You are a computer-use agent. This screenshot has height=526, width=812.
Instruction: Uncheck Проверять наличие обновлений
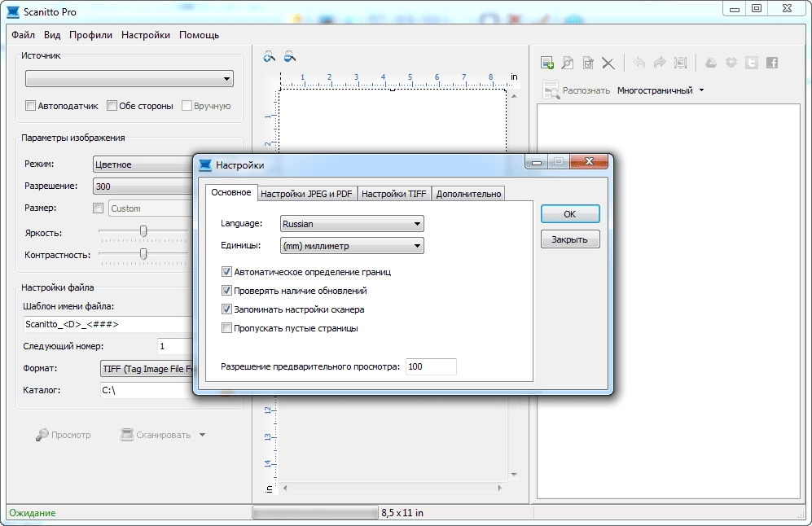click(226, 291)
